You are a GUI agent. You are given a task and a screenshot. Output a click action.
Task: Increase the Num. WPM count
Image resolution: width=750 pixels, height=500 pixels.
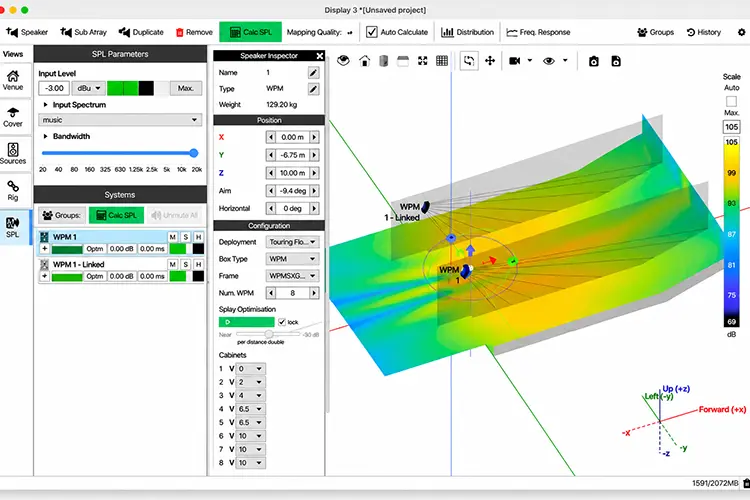314,293
